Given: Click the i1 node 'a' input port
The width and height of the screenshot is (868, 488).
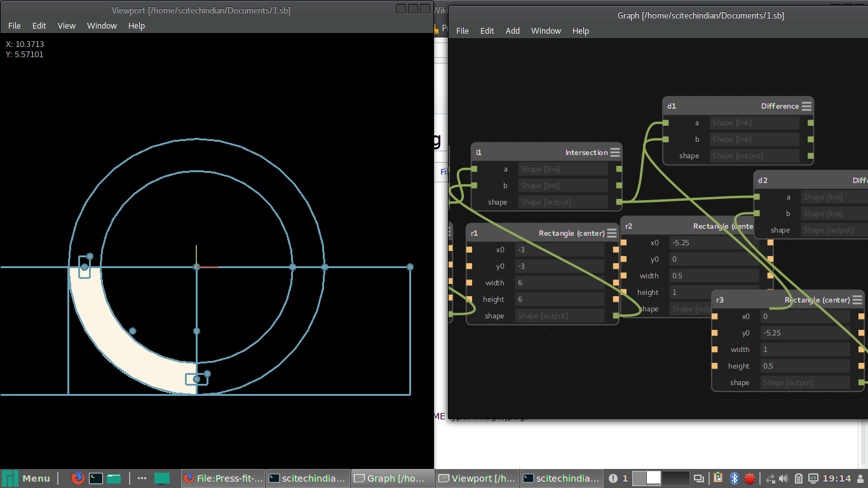Looking at the screenshot, I should [x=474, y=169].
